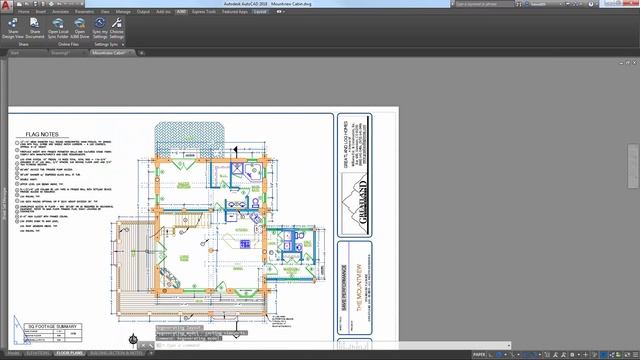Click the Type a keyword or phrase search box
The height and width of the screenshot is (360, 640).
[484, 4]
